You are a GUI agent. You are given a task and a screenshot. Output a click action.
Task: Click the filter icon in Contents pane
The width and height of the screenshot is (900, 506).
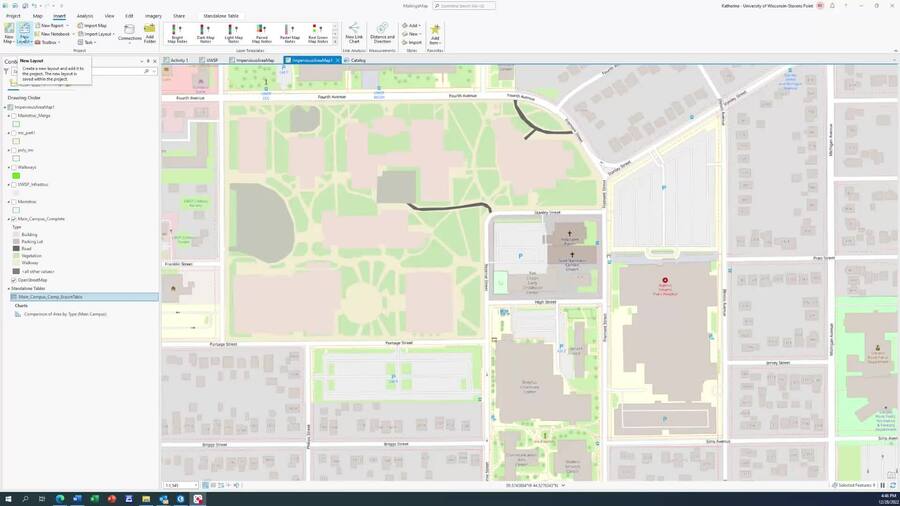6,71
